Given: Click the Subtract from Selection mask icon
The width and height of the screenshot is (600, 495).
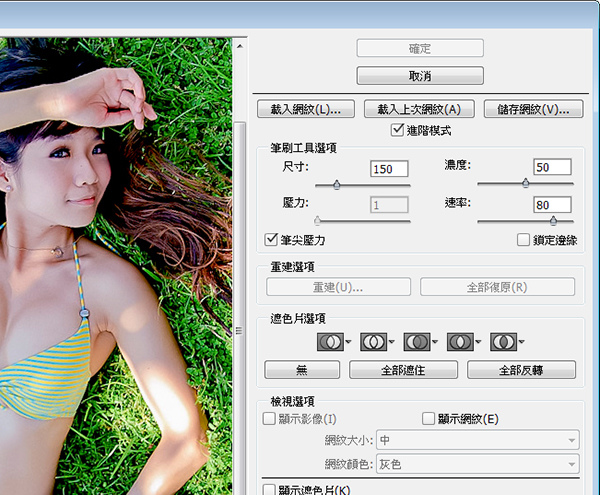Looking at the screenshot, I should point(417,342).
